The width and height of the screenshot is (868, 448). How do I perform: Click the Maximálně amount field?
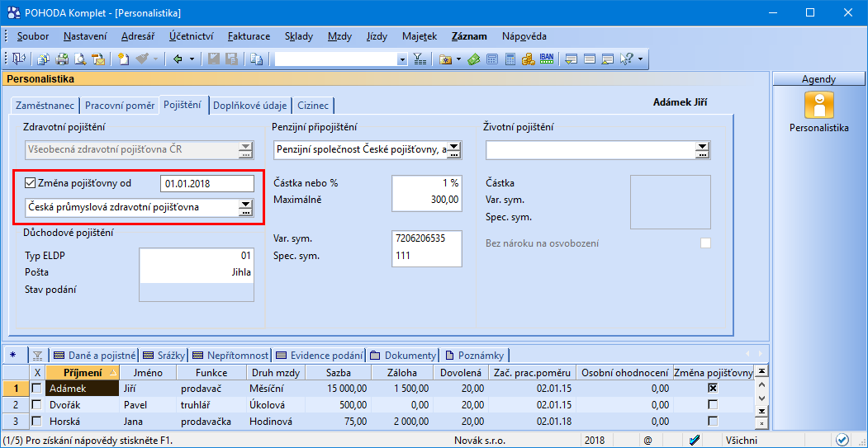coord(426,199)
